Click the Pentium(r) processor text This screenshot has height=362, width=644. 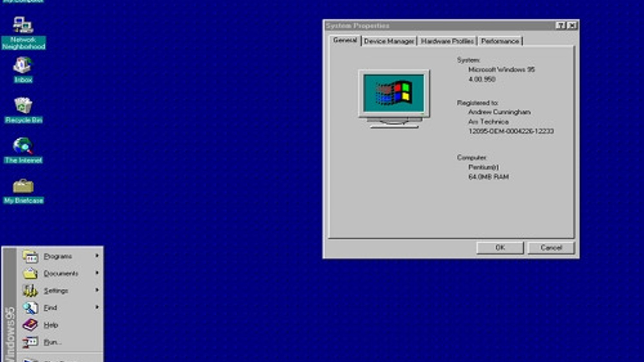pos(484,167)
